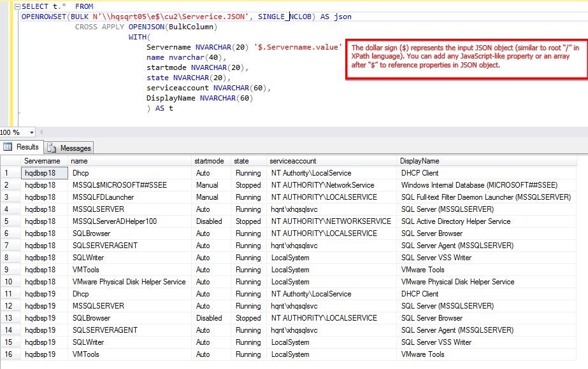
Task: Collapse the SELECT query outline block
Action: click(17, 6)
